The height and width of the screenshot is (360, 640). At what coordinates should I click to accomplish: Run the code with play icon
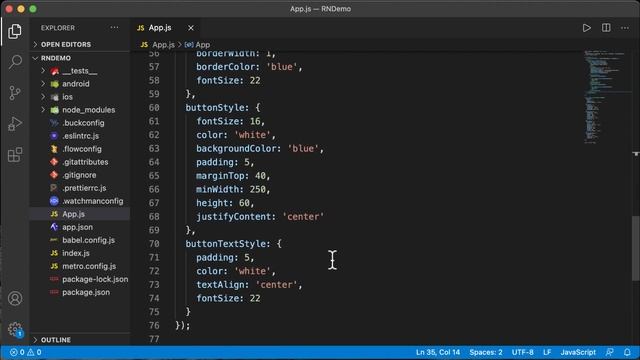(x=587, y=28)
